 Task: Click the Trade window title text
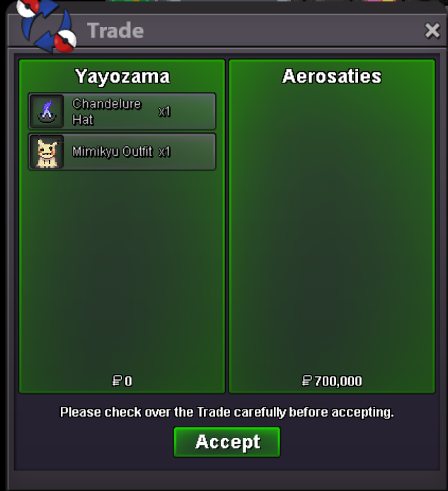click(x=115, y=30)
